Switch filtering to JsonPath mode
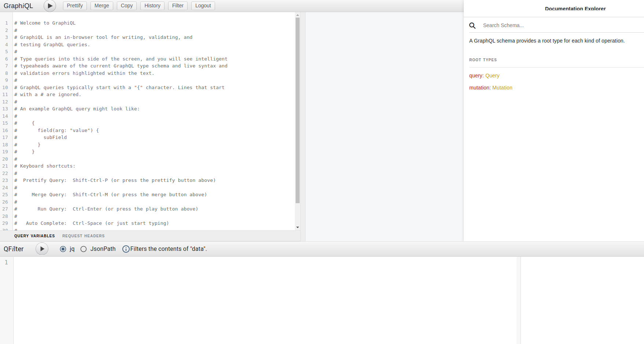644x344 pixels. [84, 249]
